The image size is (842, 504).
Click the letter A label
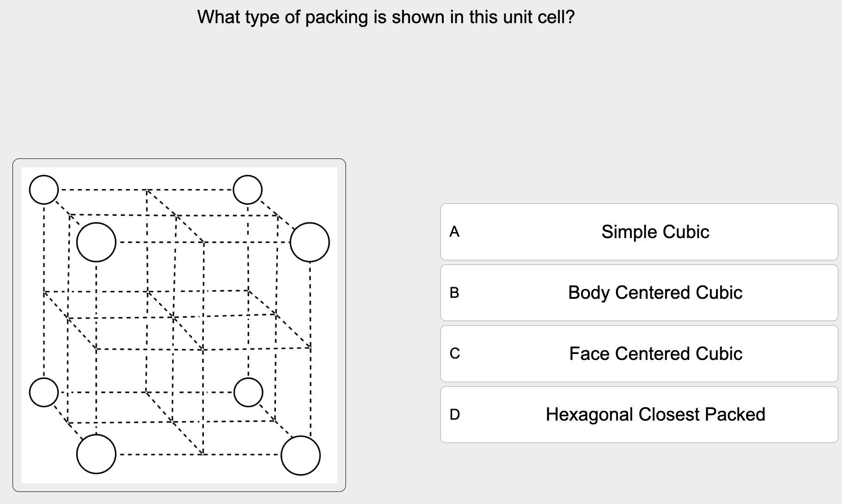pos(454,233)
